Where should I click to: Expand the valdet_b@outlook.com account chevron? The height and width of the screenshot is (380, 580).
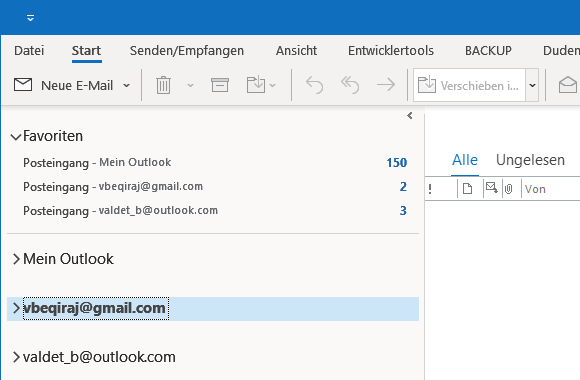click(16, 357)
